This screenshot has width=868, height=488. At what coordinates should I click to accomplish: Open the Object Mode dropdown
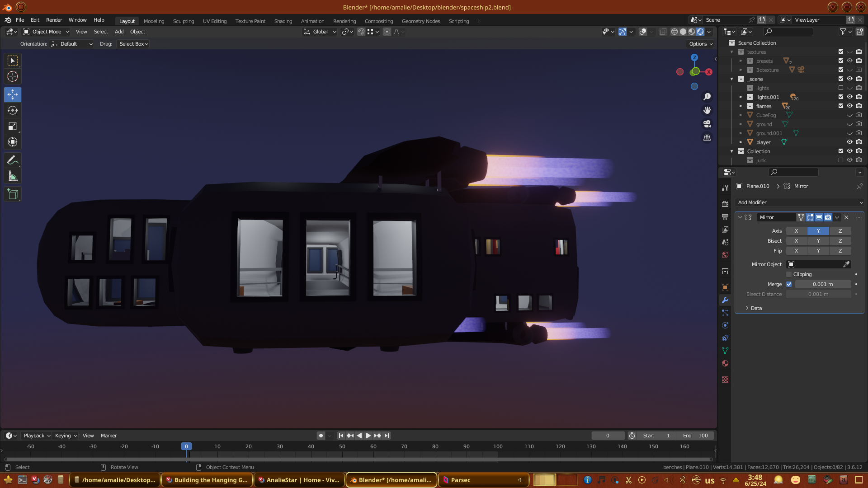(x=46, y=32)
